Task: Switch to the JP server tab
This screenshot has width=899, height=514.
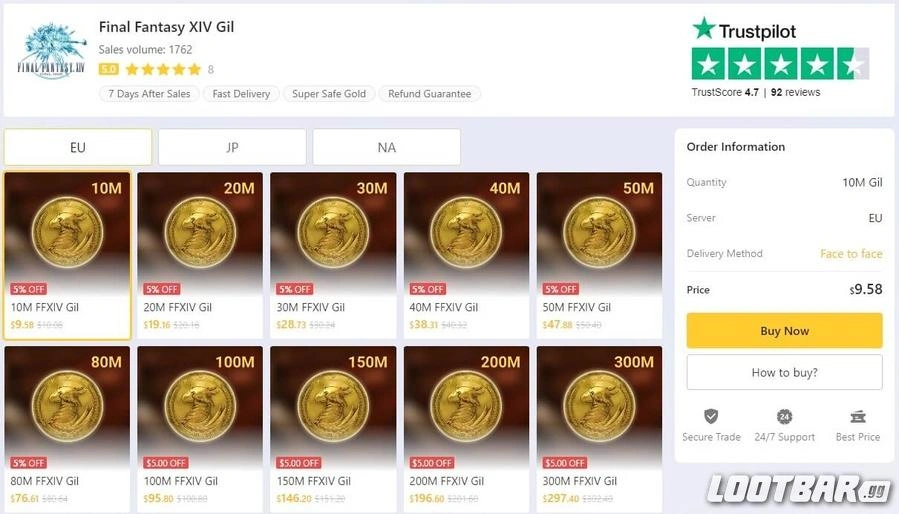Action: [x=232, y=147]
